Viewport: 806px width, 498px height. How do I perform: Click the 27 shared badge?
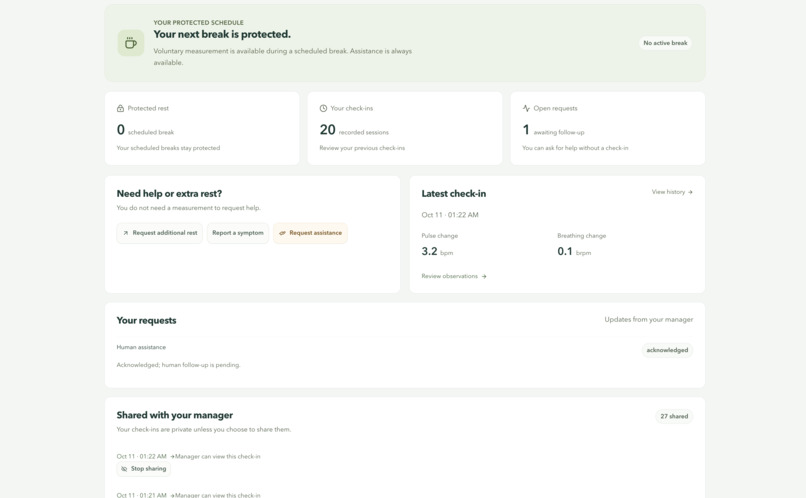point(674,416)
